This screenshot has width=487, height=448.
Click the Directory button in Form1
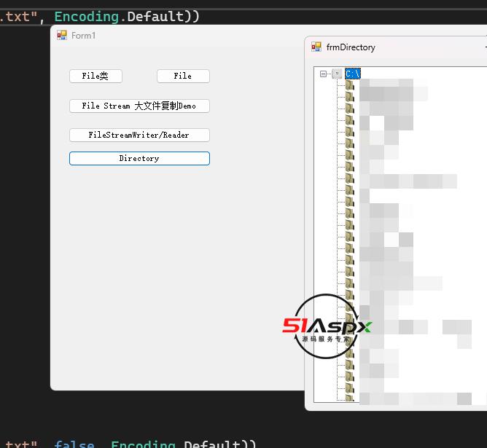pos(139,158)
